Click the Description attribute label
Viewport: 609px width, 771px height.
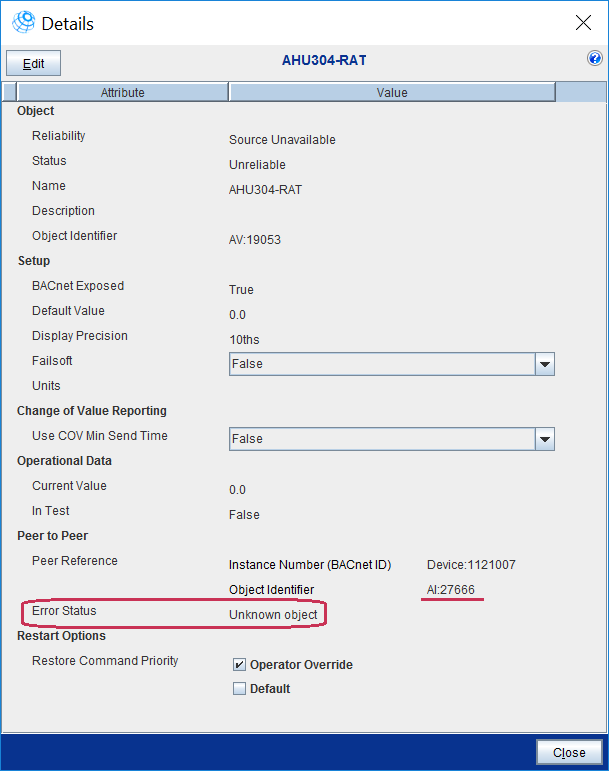coord(63,211)
